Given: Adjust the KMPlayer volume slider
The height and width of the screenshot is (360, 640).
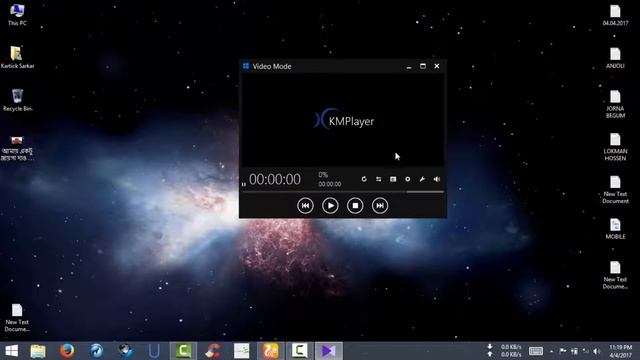Looking at the screenshot, I should click(425, 191).
